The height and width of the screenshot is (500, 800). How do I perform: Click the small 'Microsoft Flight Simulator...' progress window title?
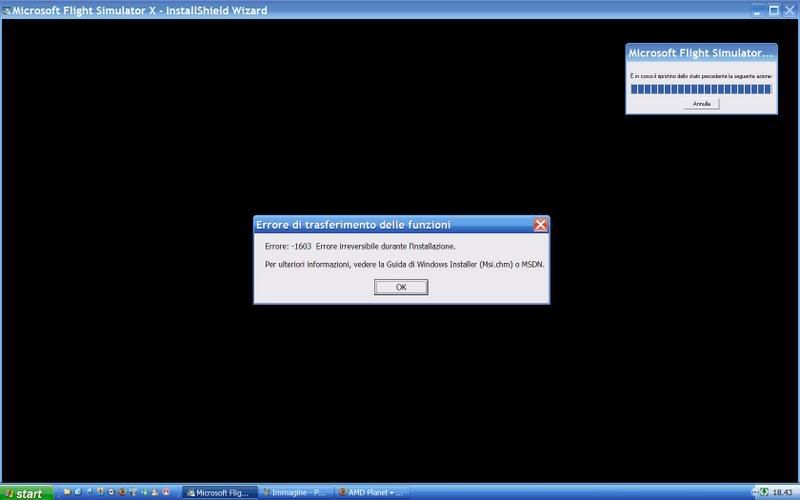point(701,53)
